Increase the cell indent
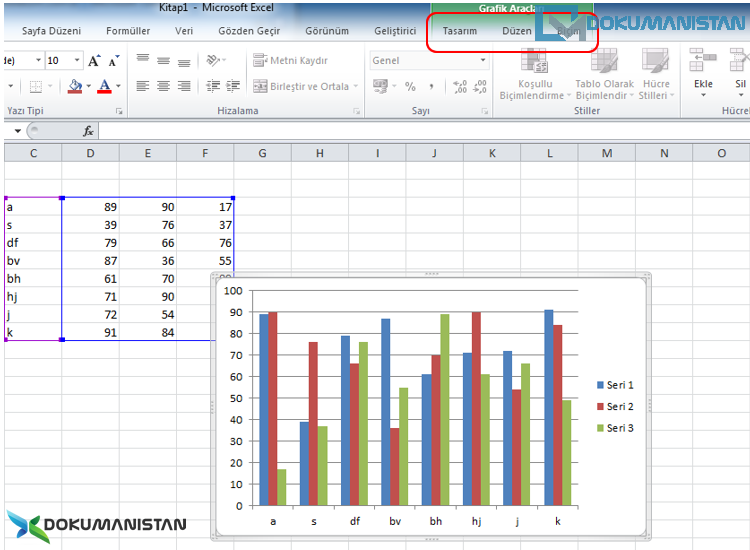 233,86
